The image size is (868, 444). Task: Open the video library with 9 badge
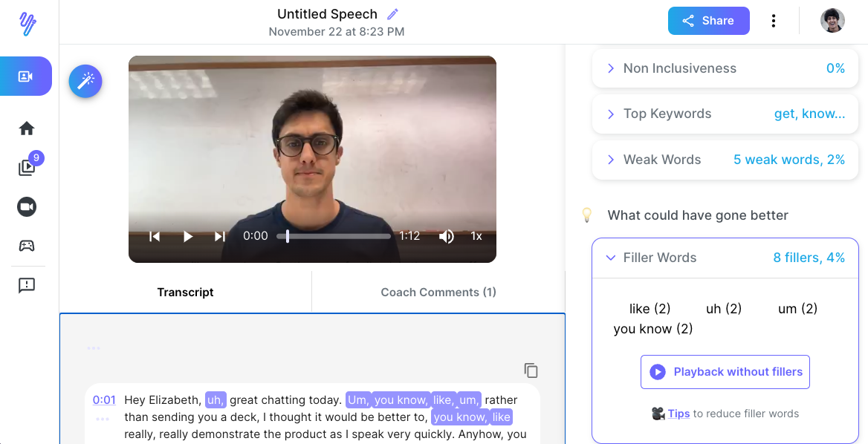(x=27, y=167)
